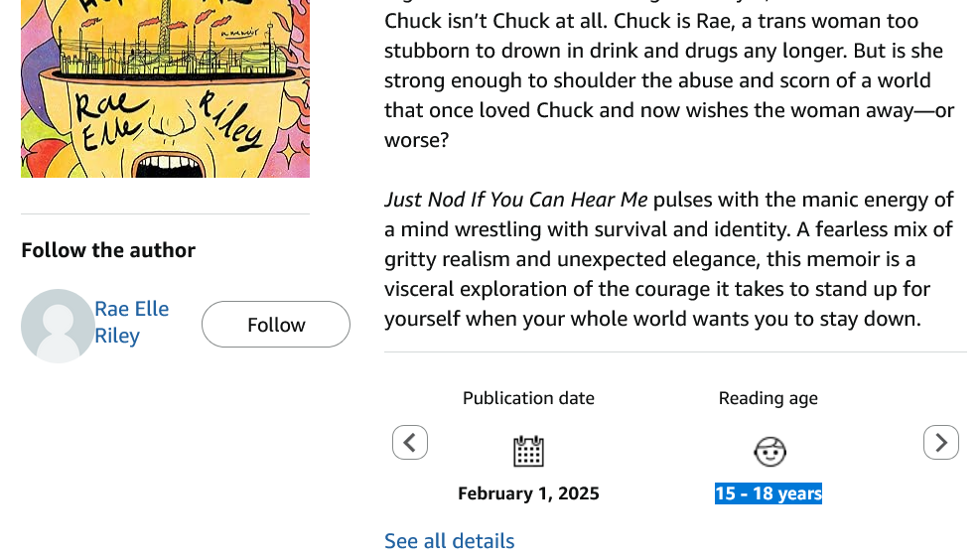Click the highlighted 15 - 18 years text
The height and width of the screenshot is (560, 980).
coord(769,493)
